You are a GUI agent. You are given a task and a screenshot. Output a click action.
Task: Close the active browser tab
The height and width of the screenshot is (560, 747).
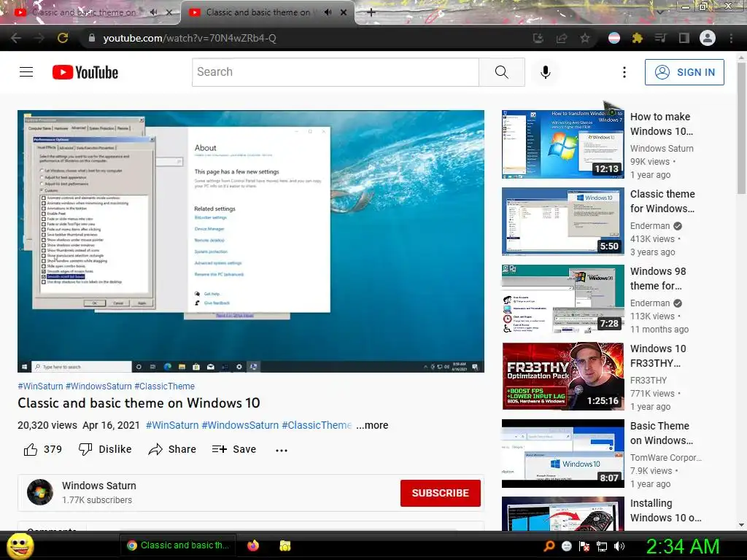tap(344, 12)
